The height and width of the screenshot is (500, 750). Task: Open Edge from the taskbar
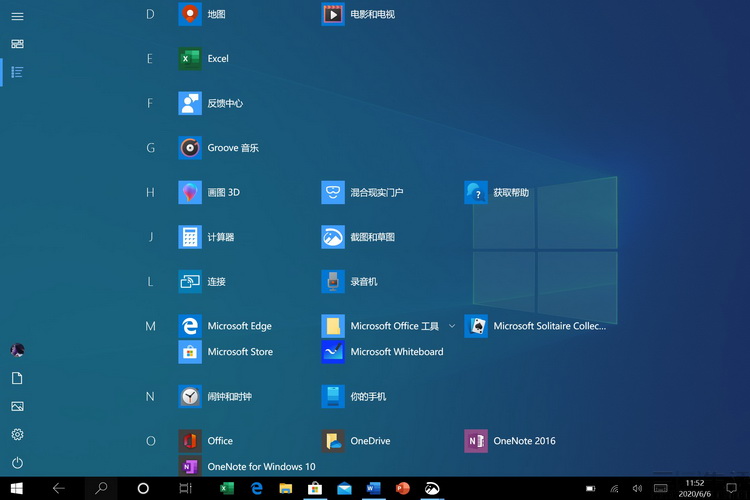tap(256, 488)
